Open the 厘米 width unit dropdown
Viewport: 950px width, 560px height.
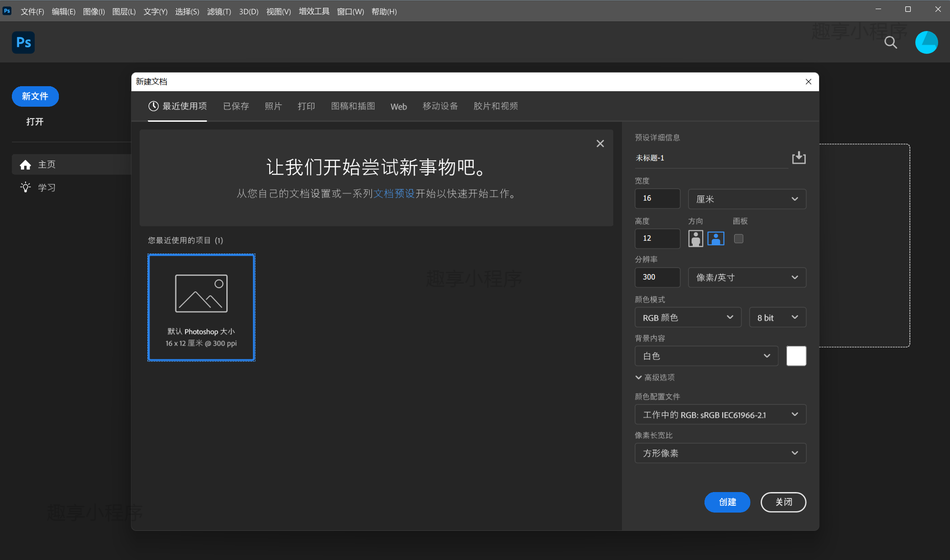[747, 199]
